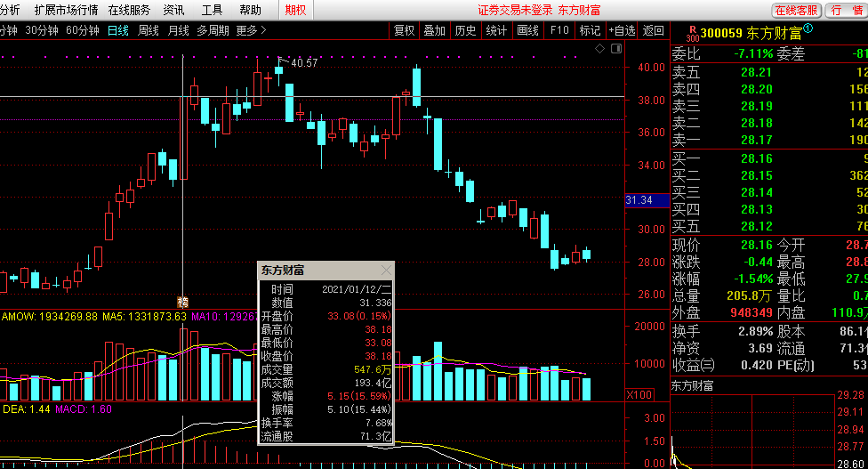Click the 东方财富 mini chart title

[x=692, y=386]
